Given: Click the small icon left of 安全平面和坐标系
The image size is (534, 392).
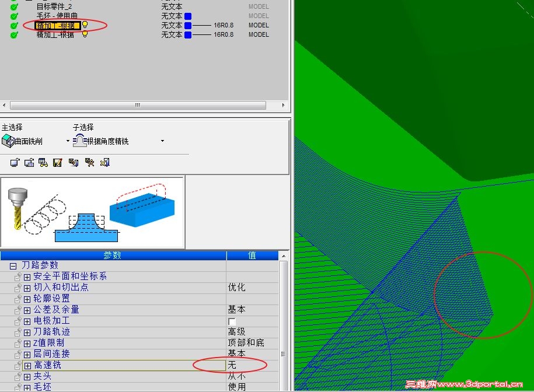Looking at the screenshot, I should [x=18, y=277].
